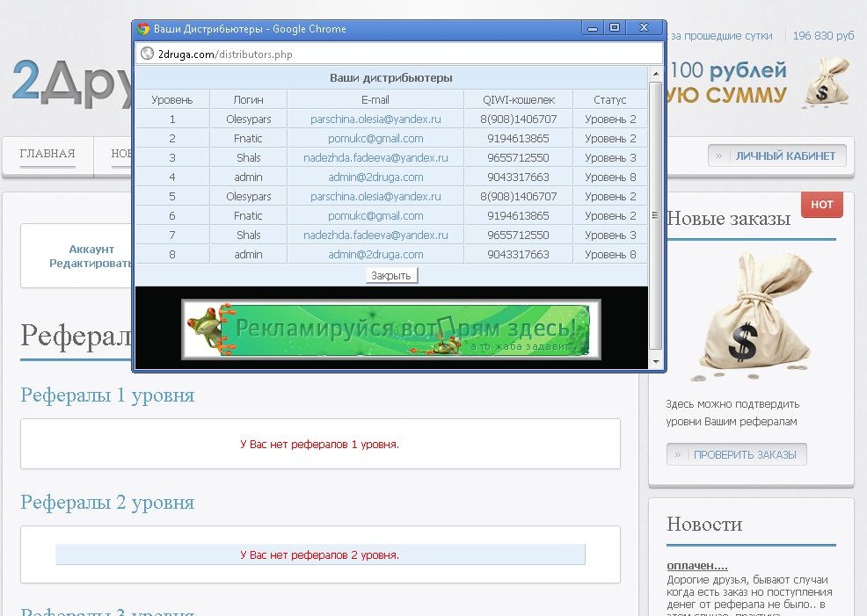Open the admin@2druga.com link in row 4
This screenshot has height=616, width=867.
click(375, 177)
